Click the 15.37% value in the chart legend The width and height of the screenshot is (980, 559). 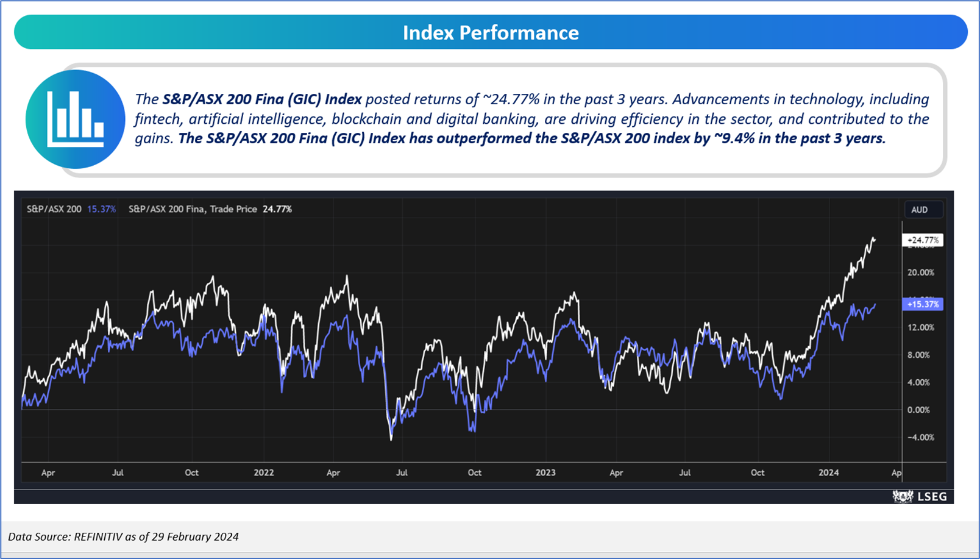(x=101, y=209)
